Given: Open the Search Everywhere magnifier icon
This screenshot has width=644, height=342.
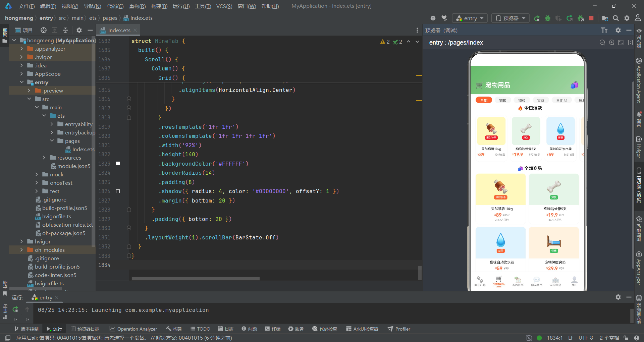Looking at the screenshot, I should click(x=616, y=18).
